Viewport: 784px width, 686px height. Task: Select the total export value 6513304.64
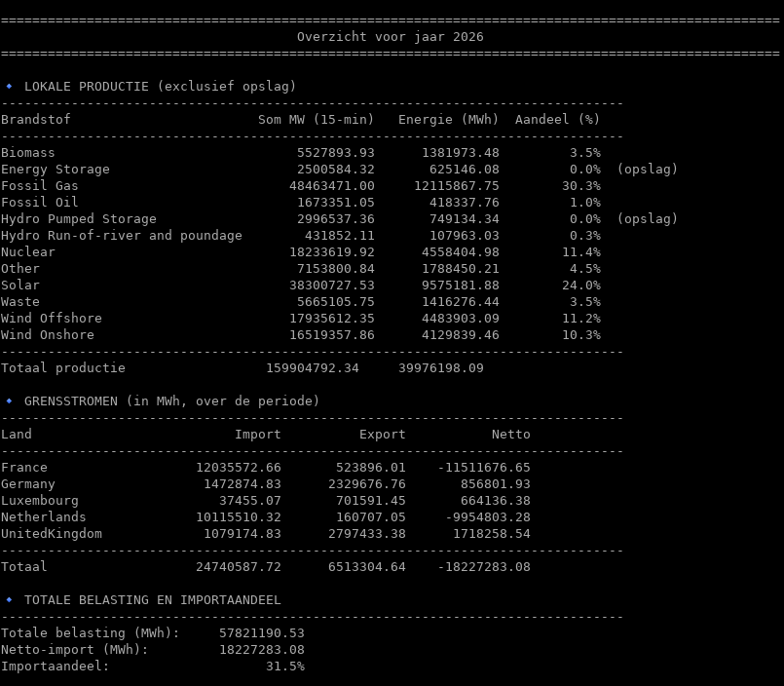pos(367,566)
